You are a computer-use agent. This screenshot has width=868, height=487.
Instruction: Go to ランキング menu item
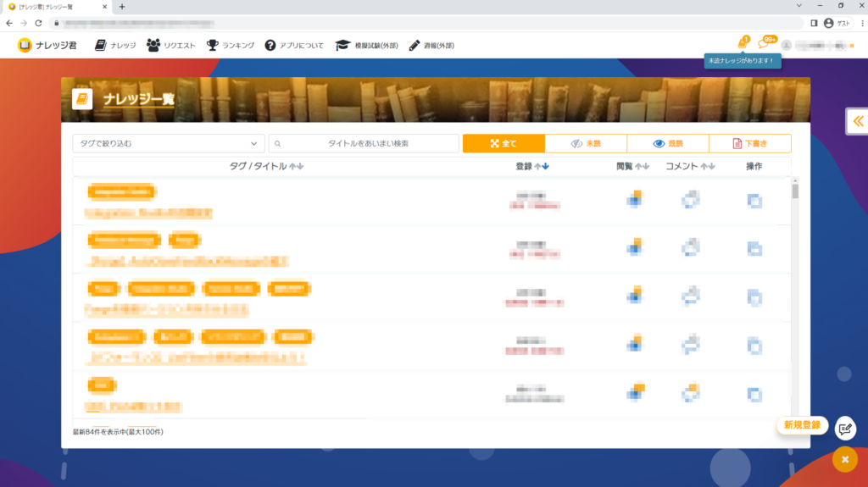(x=230, y=45)
